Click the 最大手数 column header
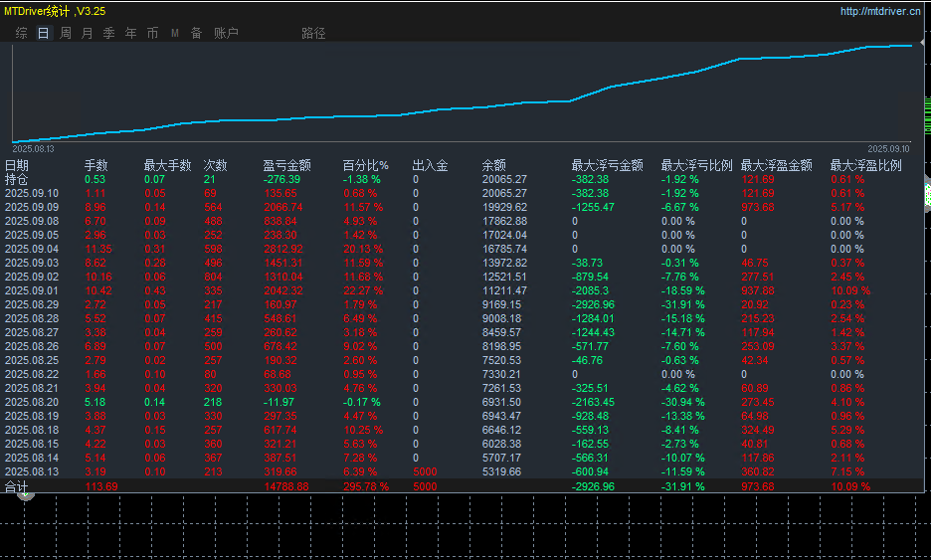 pos(167,166)
